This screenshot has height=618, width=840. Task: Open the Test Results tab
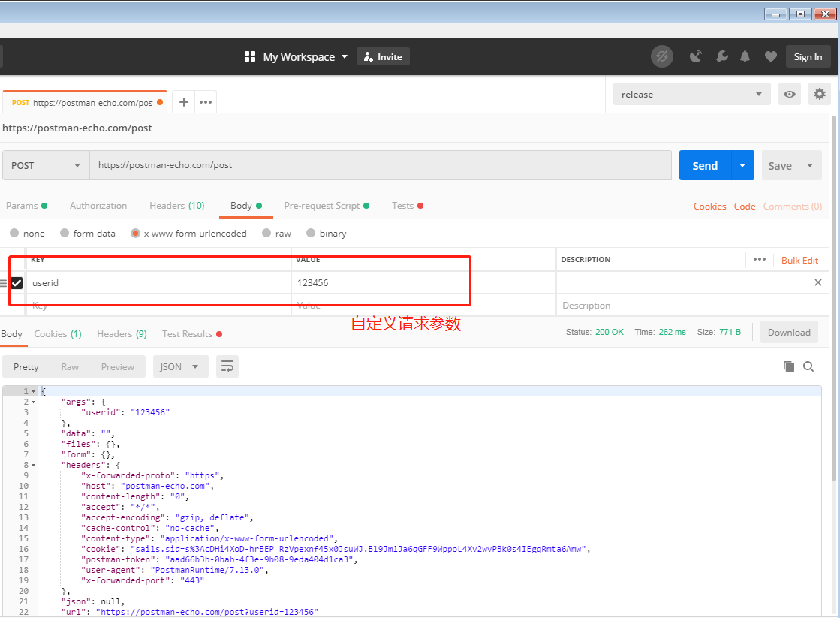pyautogui.click(x=191, y=334)
